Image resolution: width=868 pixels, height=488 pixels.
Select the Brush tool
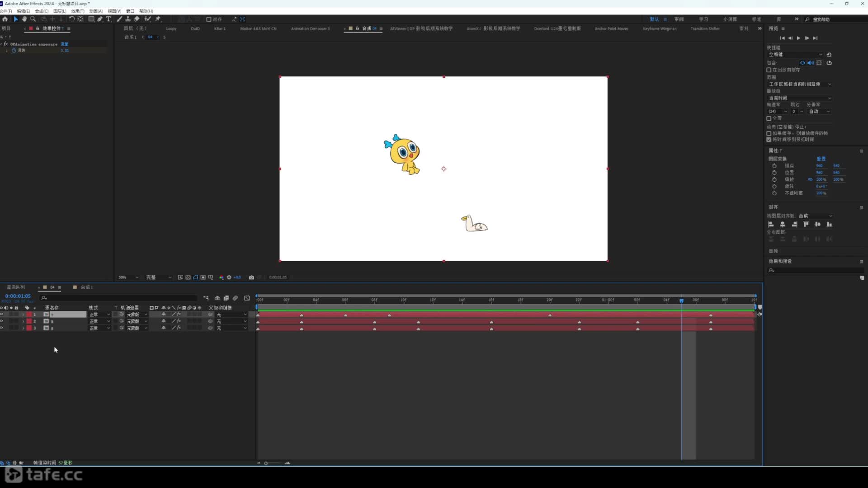click(x=119, y=19)
